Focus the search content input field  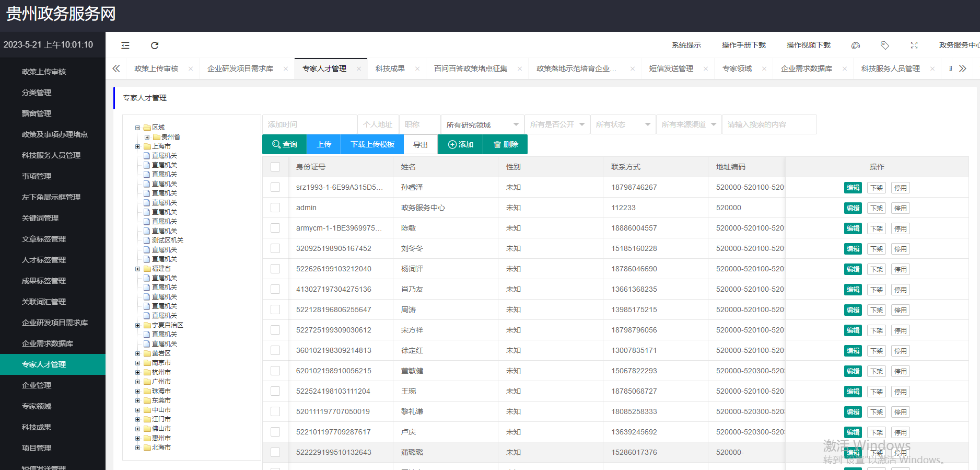(x=769, y=124)
